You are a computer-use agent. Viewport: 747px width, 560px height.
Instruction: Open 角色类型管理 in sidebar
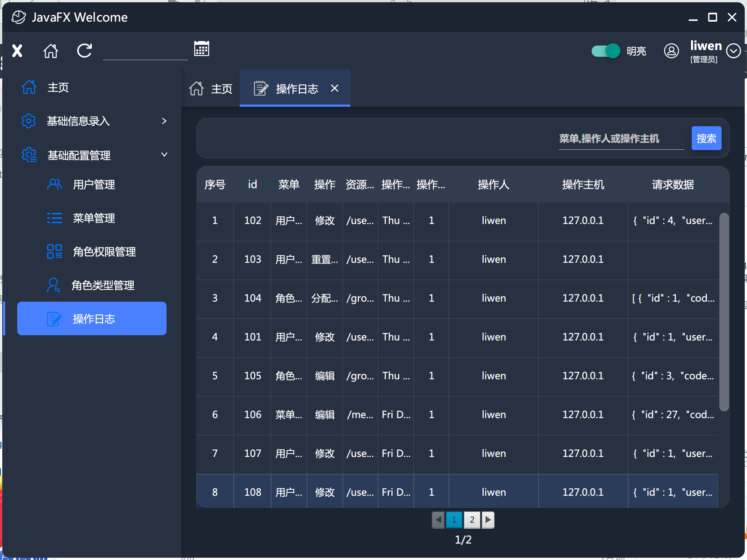pyautogui.click(x=102, y=285)
